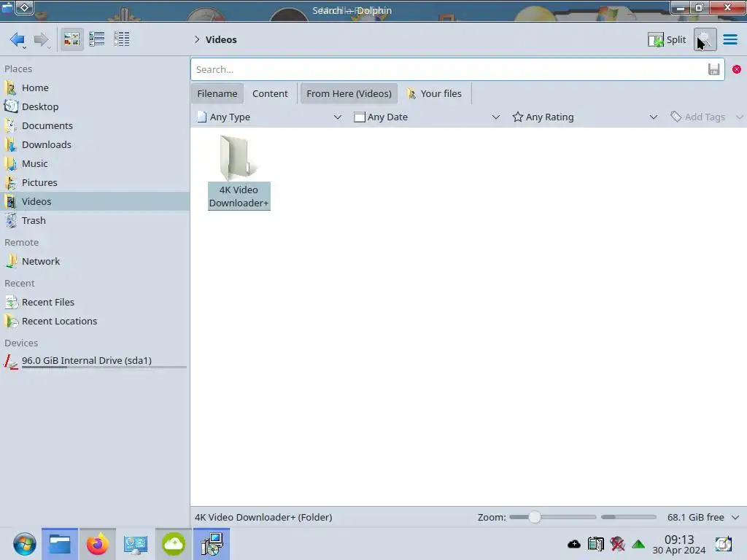Adjust the Zoom slider handle
747x560 pixels.
point(535,517)
